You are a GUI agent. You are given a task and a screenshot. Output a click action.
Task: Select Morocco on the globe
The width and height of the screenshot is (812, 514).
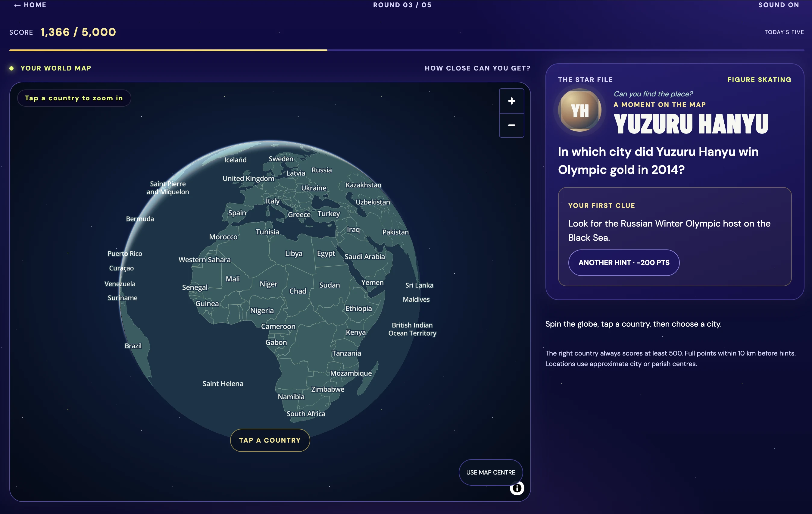click(x=223, y=237)
